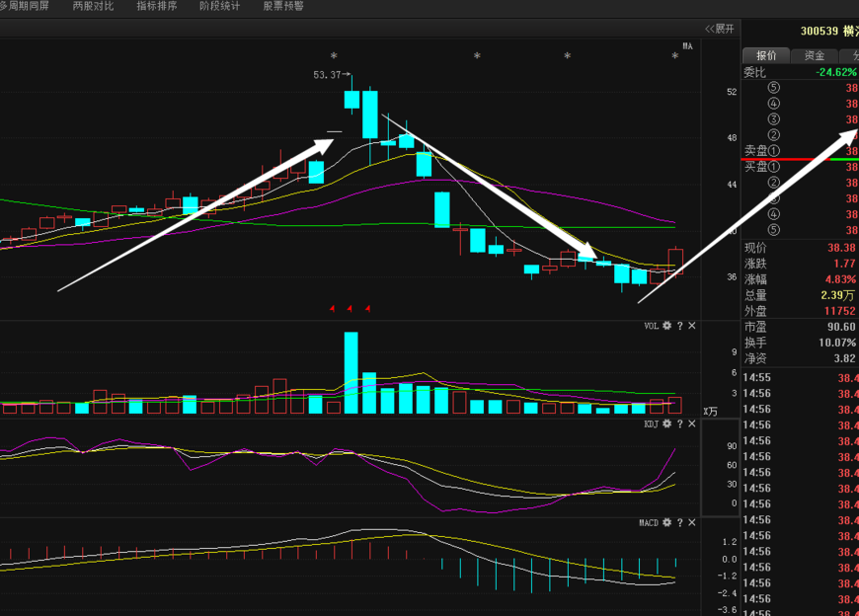Switch to the 报价 tab
Screen dimensions: 859x616
click(766, 55)
